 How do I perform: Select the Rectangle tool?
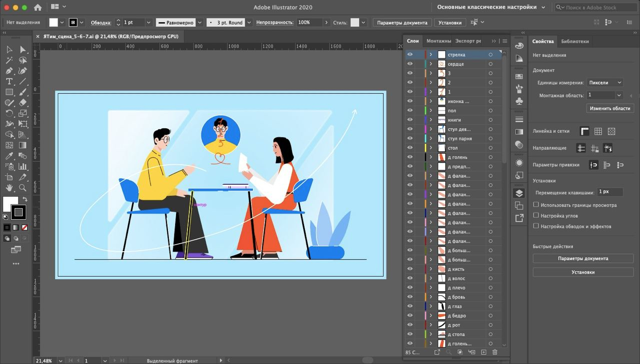[9, 92]
